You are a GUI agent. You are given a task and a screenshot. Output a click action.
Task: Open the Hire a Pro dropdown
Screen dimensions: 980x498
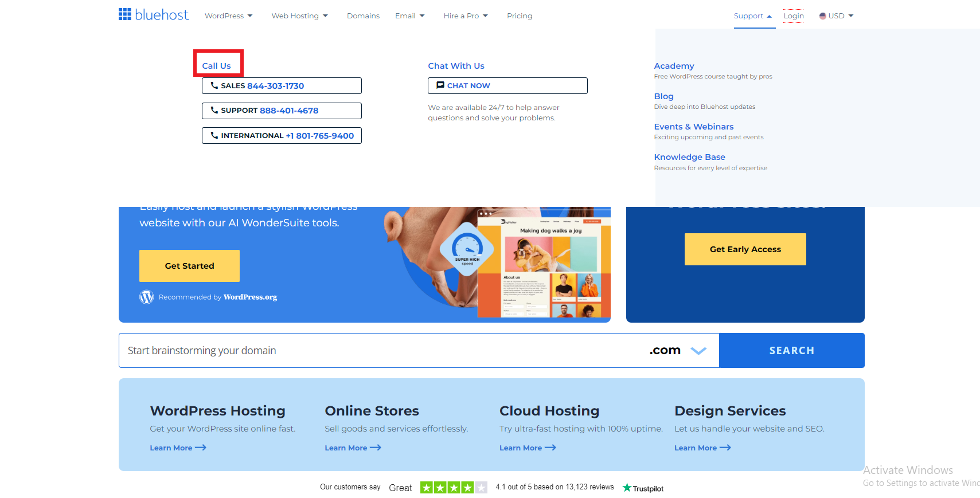tap(466, 16)
